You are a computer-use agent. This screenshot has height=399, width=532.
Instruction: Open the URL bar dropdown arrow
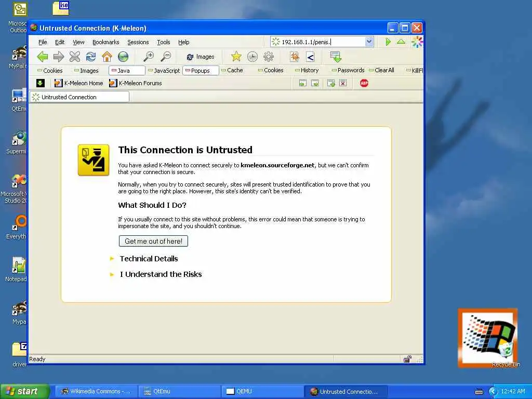[x=369, y=42]
